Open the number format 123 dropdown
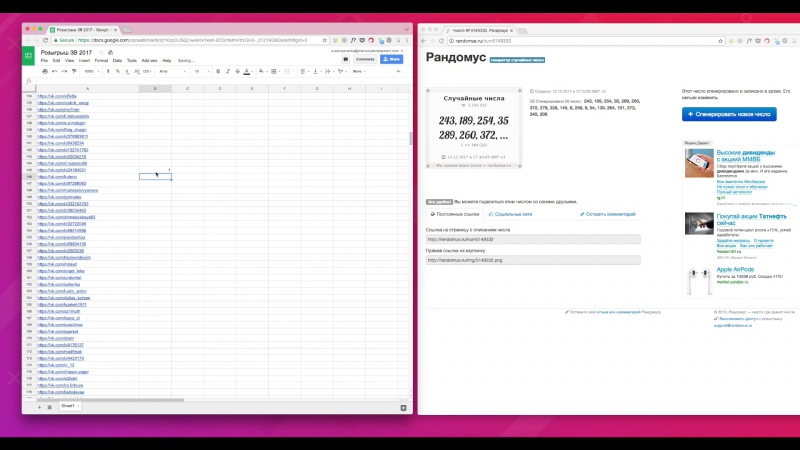The height and width of the screenshot is (450, 800). pos(147,71)
